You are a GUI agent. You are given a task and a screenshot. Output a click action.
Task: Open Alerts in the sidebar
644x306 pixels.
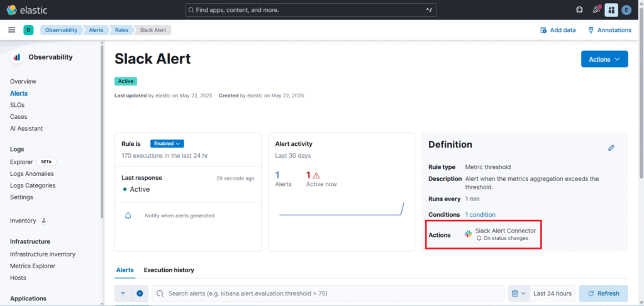19,93
